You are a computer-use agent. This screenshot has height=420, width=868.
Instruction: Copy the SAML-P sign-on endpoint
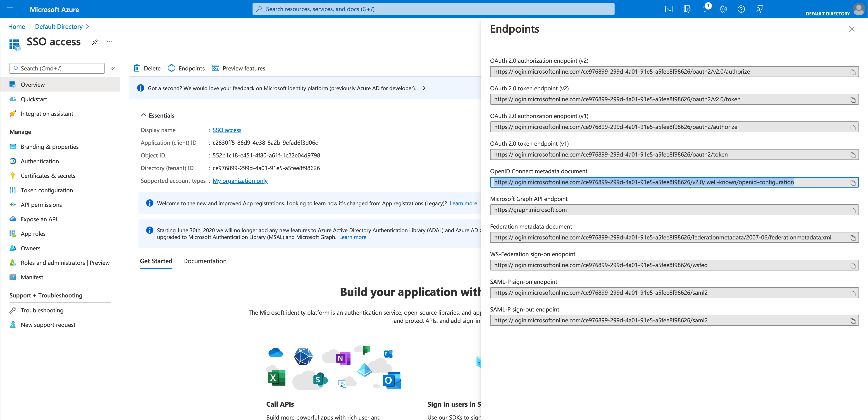(x=853, y=293)
